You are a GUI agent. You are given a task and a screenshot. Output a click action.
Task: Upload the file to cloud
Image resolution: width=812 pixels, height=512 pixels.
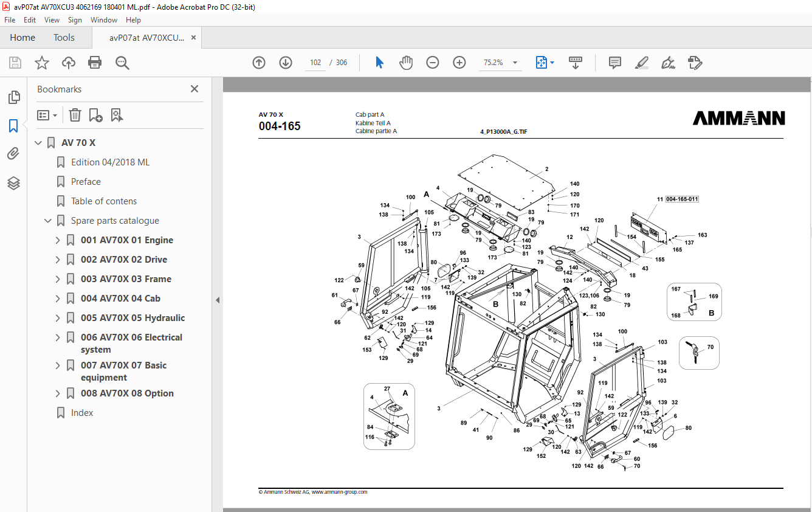69,63
